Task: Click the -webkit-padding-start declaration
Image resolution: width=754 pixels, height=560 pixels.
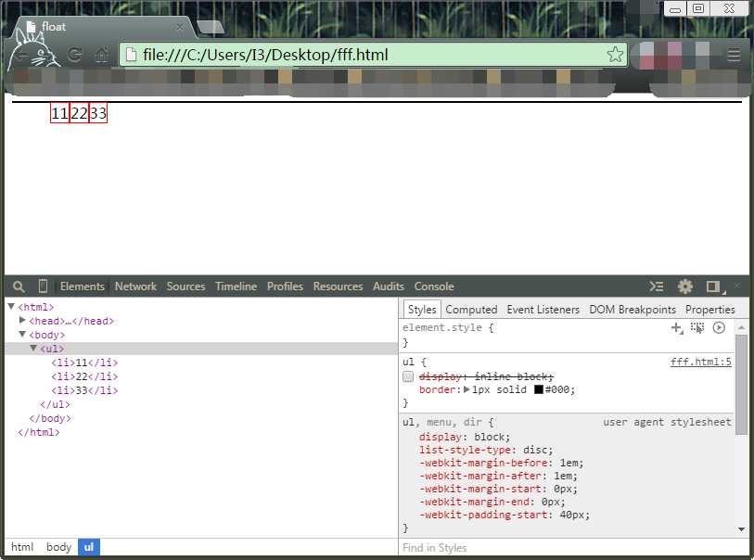Action: (505, 515)
